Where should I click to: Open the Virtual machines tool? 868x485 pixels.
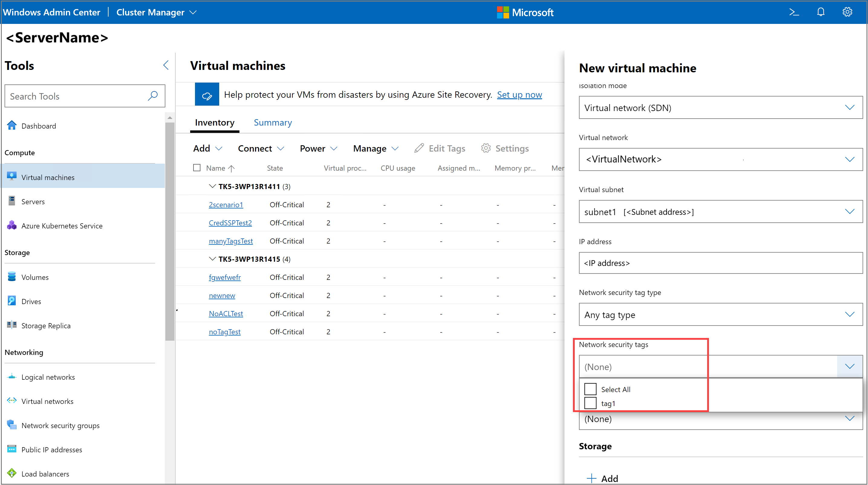pyautogui.click(x=48, y=177)
